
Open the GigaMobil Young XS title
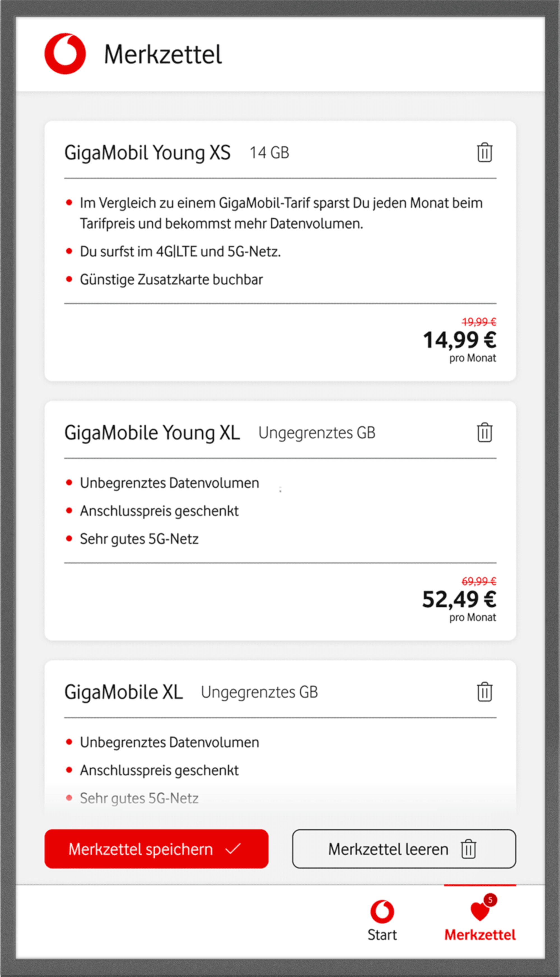(147, 153)
